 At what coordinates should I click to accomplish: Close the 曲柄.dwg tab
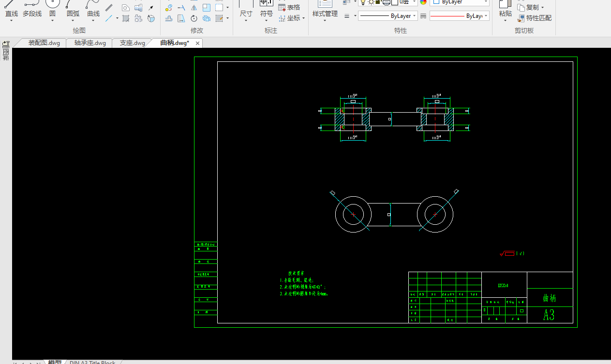[x=197, y=44]
